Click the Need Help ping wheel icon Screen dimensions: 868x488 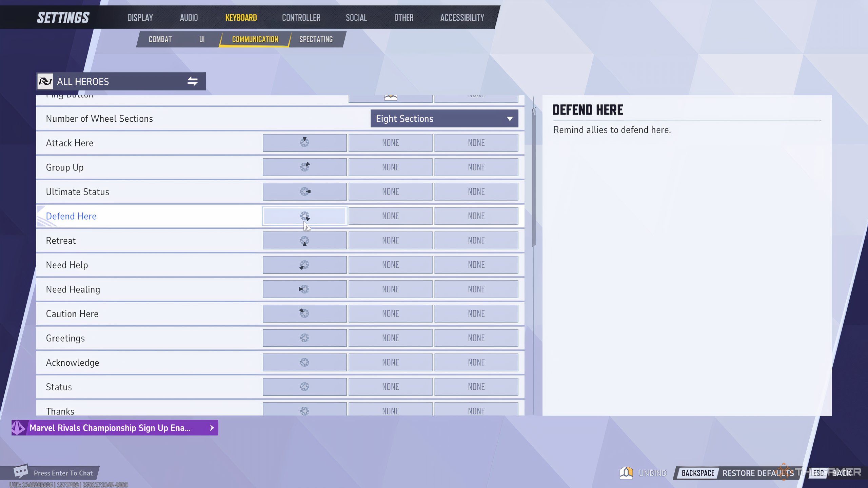(x=304, y=265)
